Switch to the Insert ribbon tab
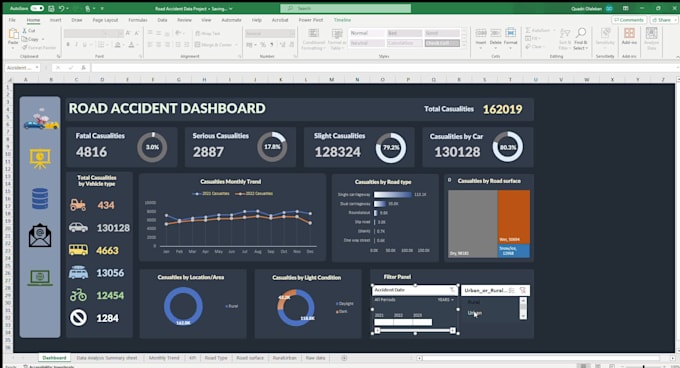Screen dimensions: 680x368 pos(55,20)
